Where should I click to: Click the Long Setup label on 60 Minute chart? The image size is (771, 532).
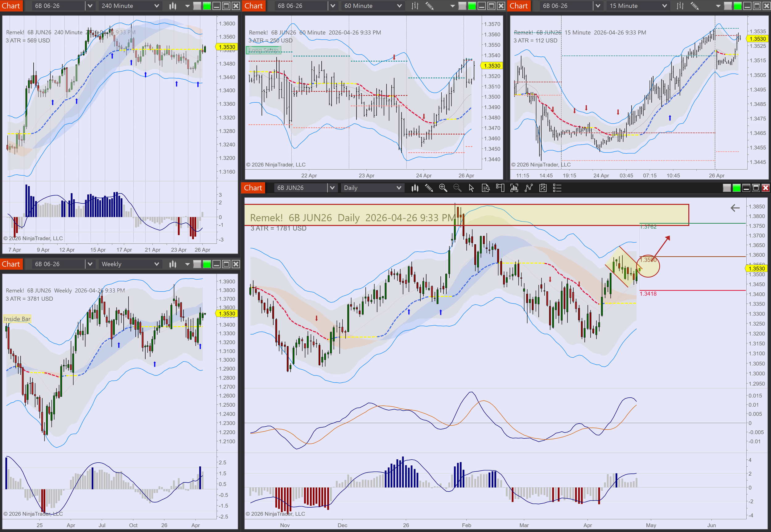click(264, 50)
